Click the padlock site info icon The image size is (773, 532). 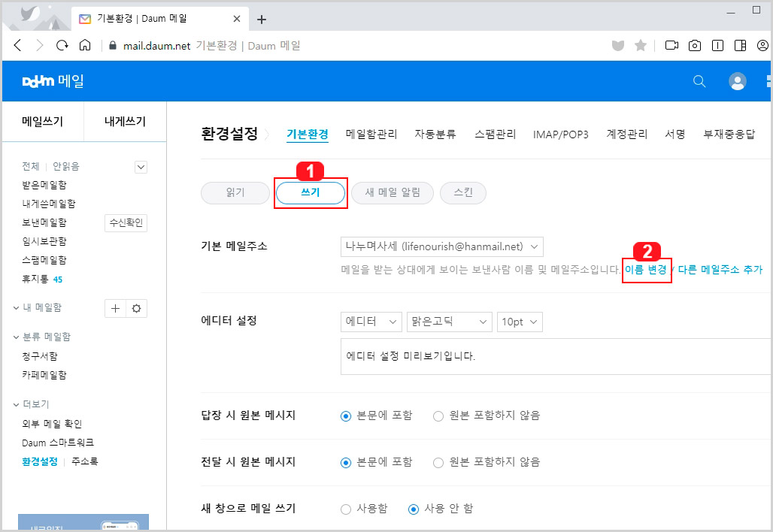click(112, 46)
